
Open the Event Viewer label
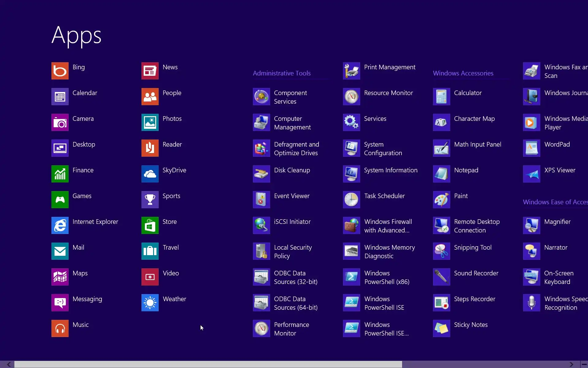pyautogui.click(x=292, y=196)
